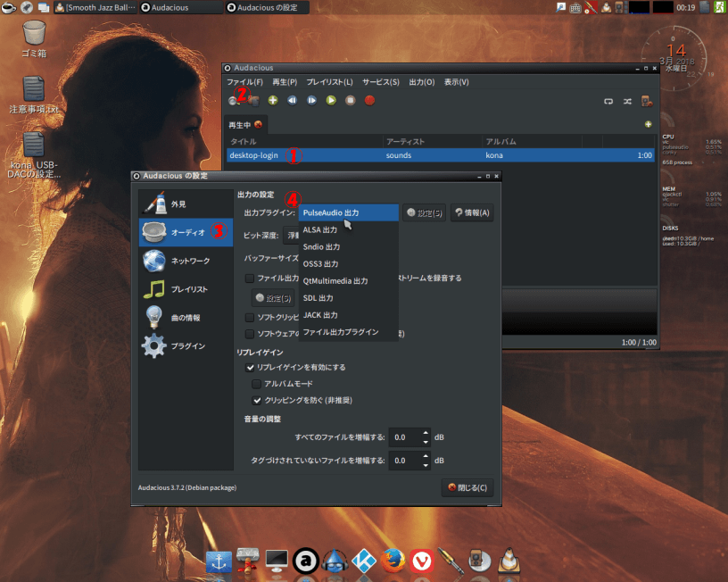Screen dimensions: 728x582
Task: Click the green add files plus icon in toolbar
Action: 273,100
